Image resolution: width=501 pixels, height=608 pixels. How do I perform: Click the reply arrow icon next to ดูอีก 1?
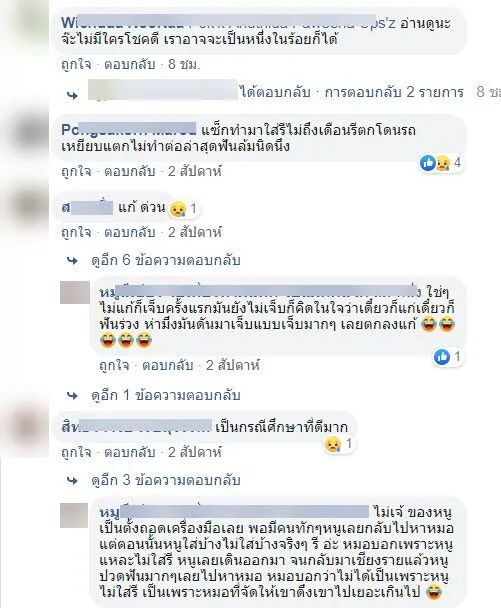point(73,396)
